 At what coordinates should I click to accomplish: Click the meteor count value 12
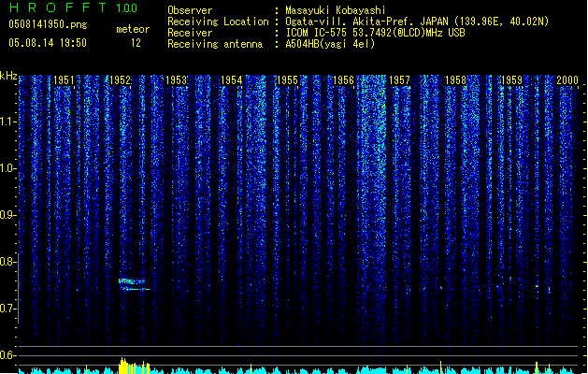pyautogui.click(x=136, y=43)
